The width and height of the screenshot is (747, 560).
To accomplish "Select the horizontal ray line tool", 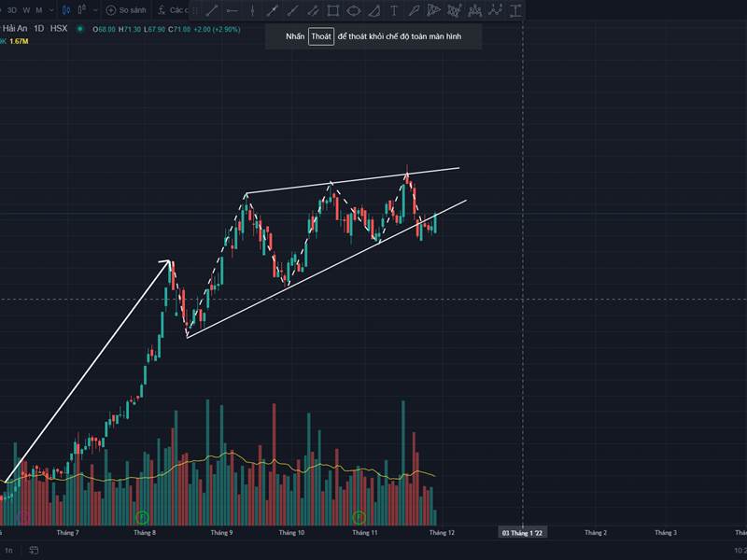I will click(x=232, y=10).
